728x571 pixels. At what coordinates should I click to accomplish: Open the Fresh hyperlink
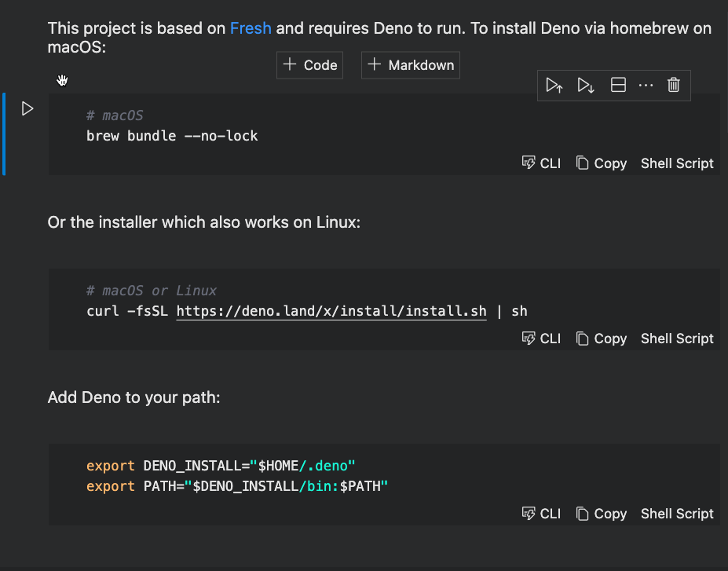(251, 27)
